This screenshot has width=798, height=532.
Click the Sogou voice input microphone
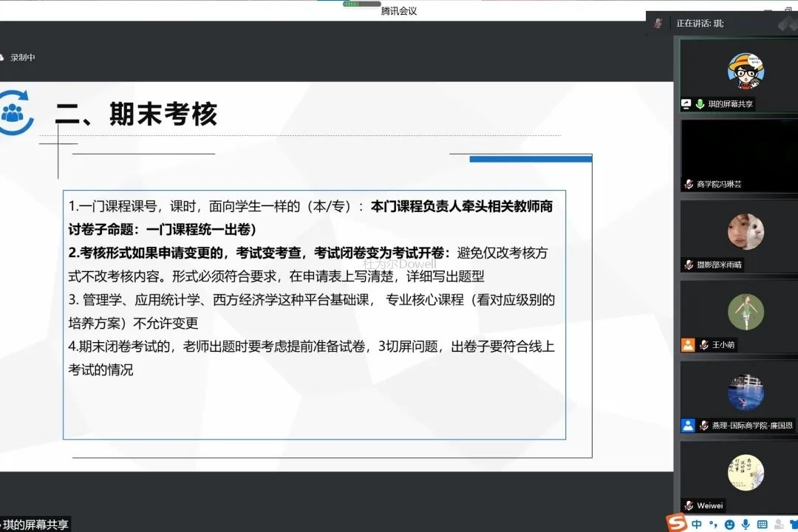pos(746,524)
